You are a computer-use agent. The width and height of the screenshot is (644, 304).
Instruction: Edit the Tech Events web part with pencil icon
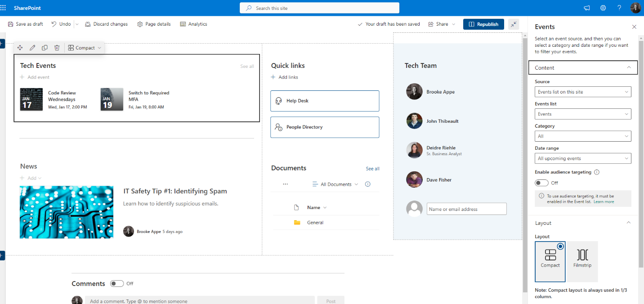[x=32, y=47]
